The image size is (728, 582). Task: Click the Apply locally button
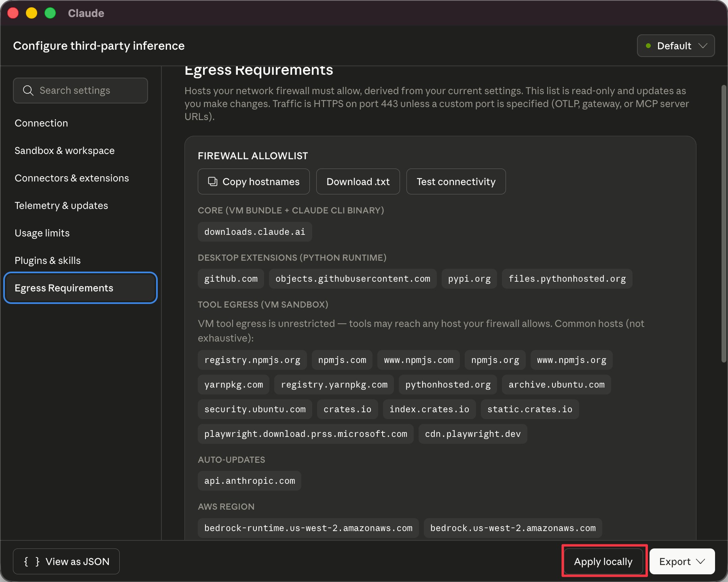(603, 561)
